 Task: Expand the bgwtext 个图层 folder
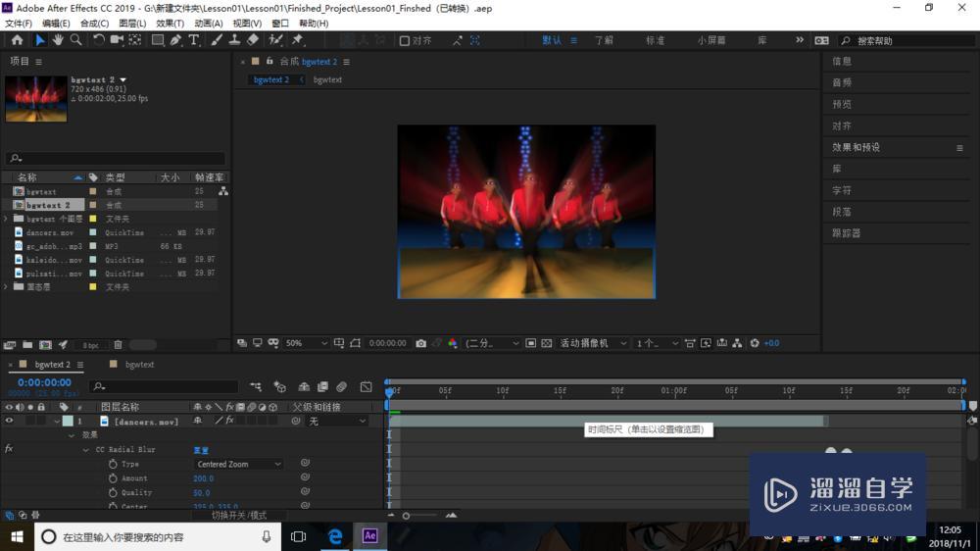6,219
